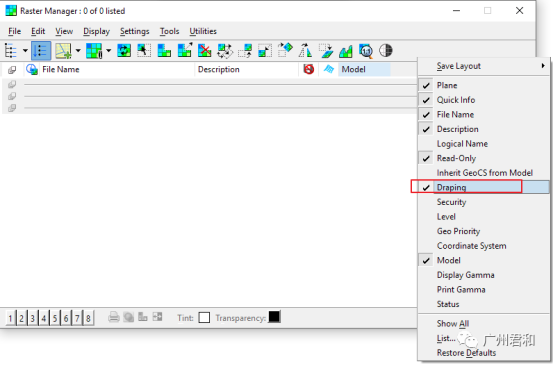Click the refresh raster icon with circular arrows

tap(124, 51)
